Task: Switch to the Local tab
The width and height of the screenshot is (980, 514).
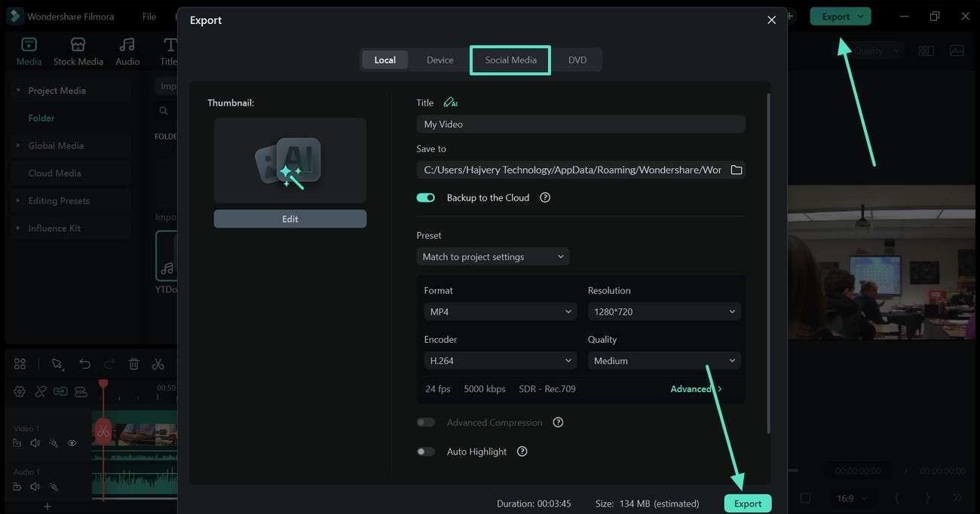Action: [384, 60]
